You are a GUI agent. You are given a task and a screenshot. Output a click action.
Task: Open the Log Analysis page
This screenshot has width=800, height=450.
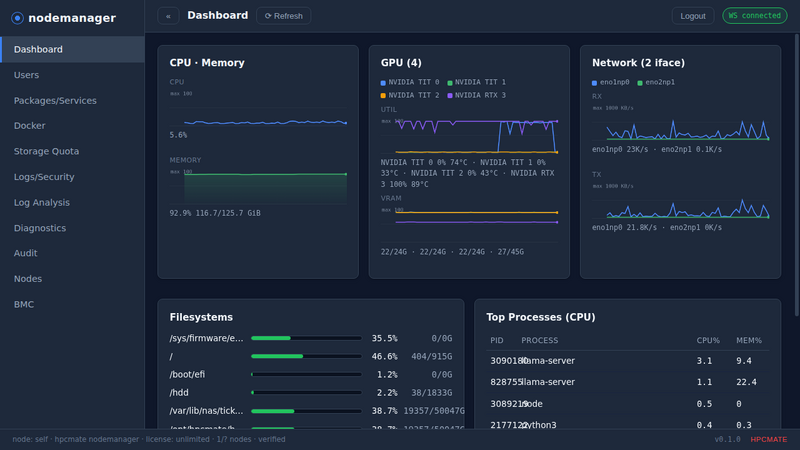point(72,203)
